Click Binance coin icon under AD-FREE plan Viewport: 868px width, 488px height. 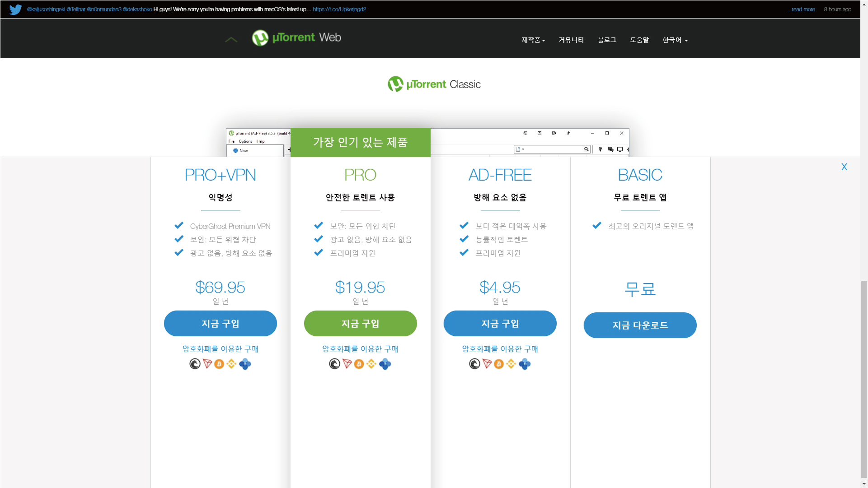click(x=511, y=364)
